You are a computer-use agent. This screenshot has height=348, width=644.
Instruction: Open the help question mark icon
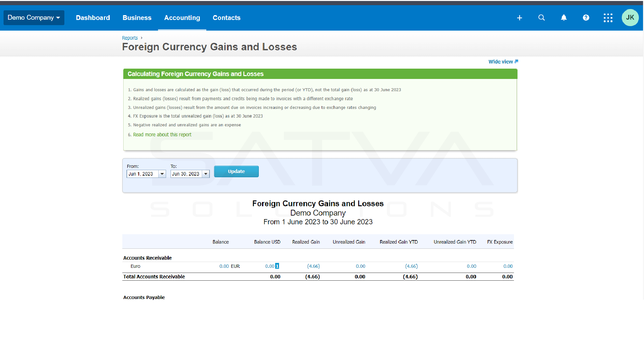pyautogui.click(x=586, y=18)
